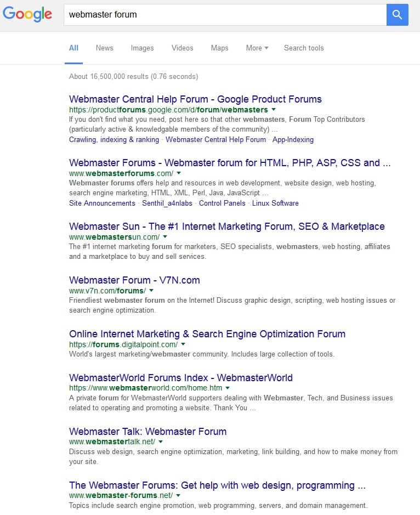The width and height of the screenshot is (420, 515).
Task: Click the snippet "If you don't find what you need"
Action: (x=217, y=124)
